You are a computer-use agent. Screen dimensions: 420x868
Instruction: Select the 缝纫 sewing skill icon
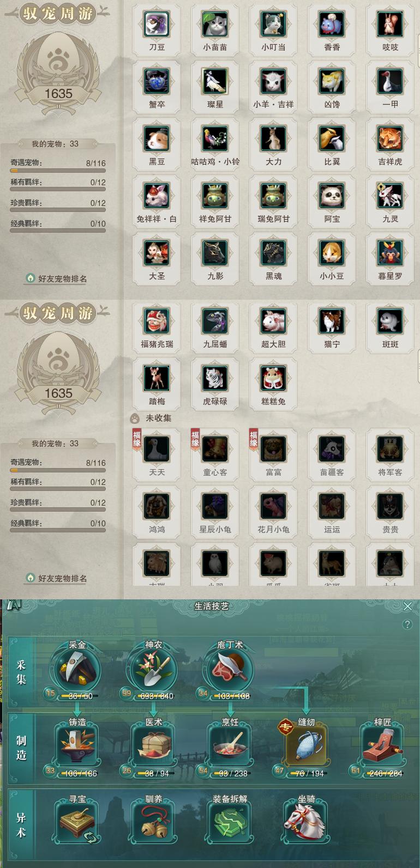(307, 746)
